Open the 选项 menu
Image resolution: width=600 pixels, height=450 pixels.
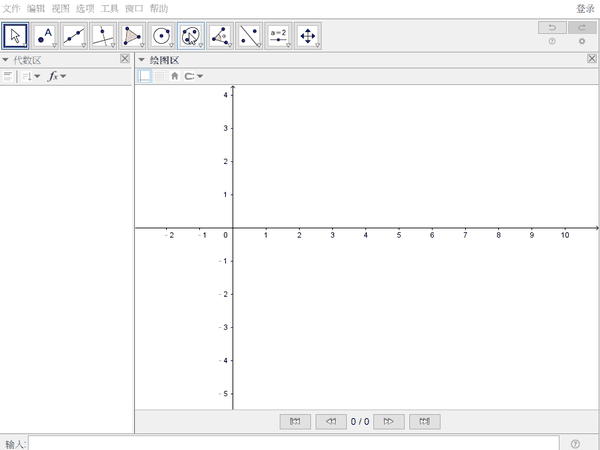pyautogui.click(x=85, y=8)
